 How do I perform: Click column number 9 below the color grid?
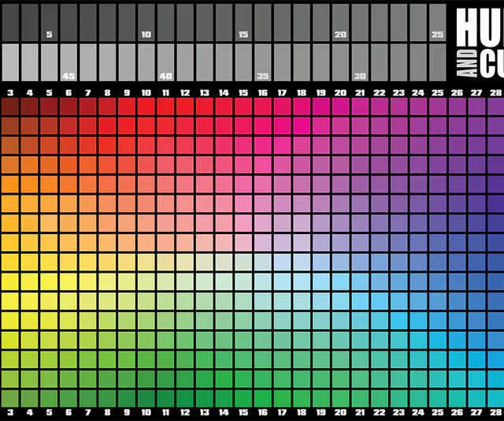tap(127, 412)
